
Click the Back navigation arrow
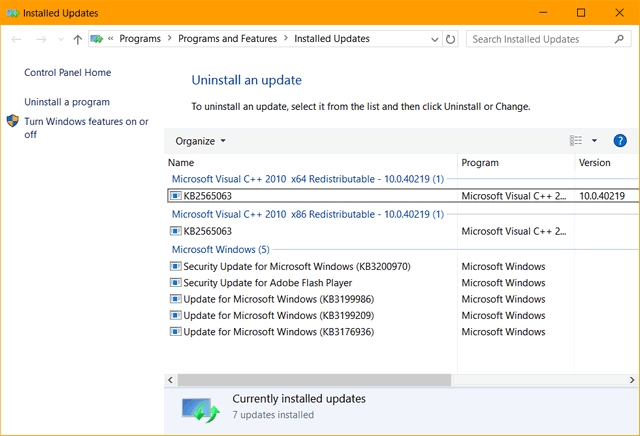[16, 39]
